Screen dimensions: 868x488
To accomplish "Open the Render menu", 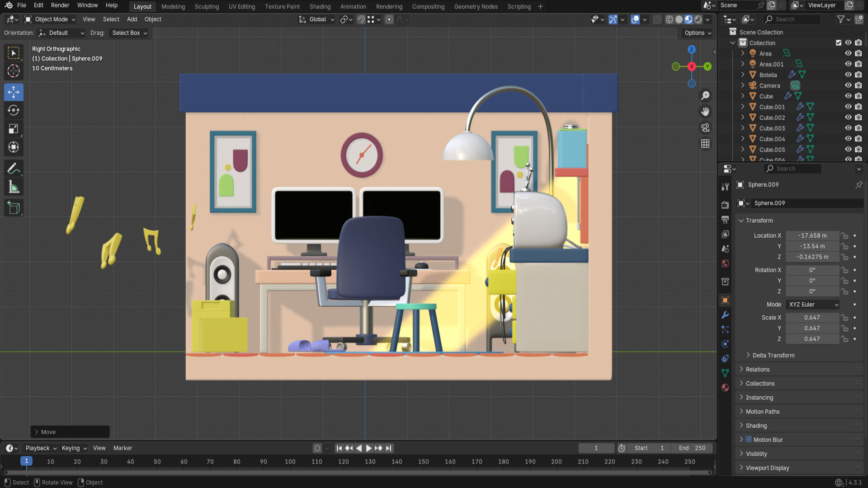I will click(60, 5).
